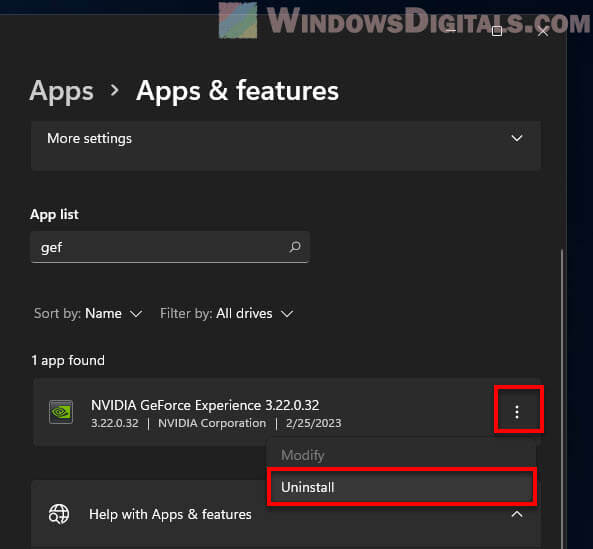The width and height of the screenshot is (593, 549).
Task: Click the '1 app found' text
Action: coord(68,360)
